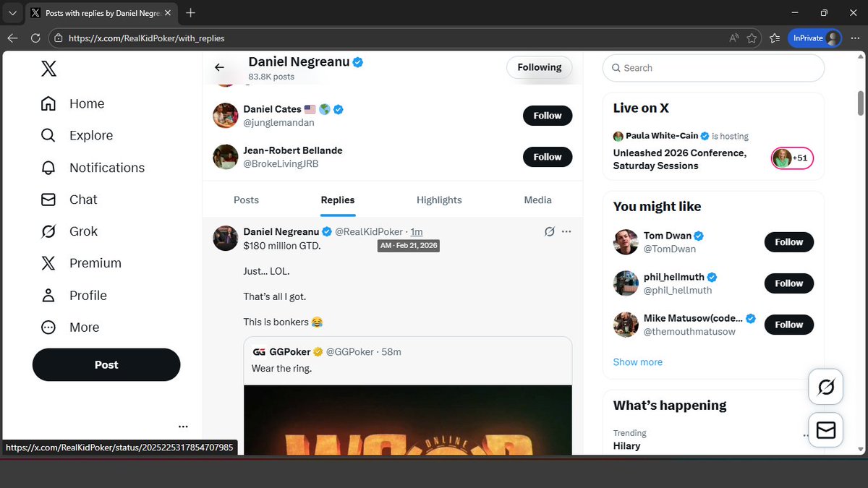Open the @BrokeLivingJRB handle
This screenshot has height=488, width=868.
[x=281, y=164]
